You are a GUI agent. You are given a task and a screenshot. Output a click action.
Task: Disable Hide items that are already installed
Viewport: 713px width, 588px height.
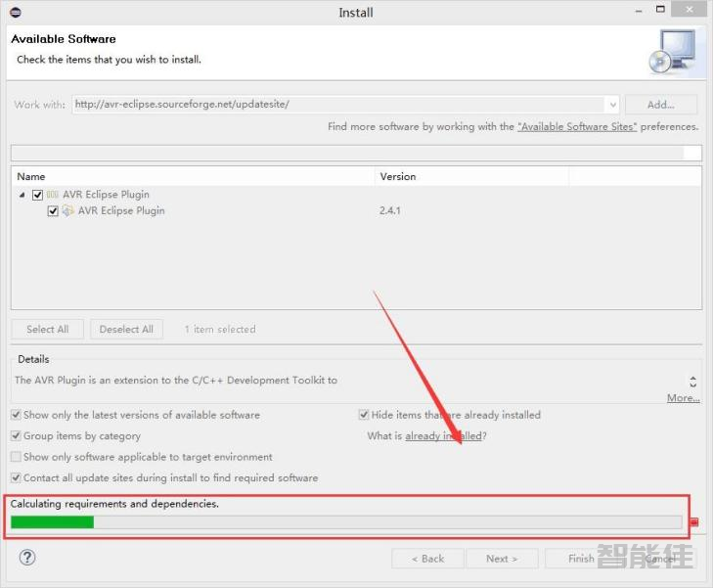click(364, 415)
